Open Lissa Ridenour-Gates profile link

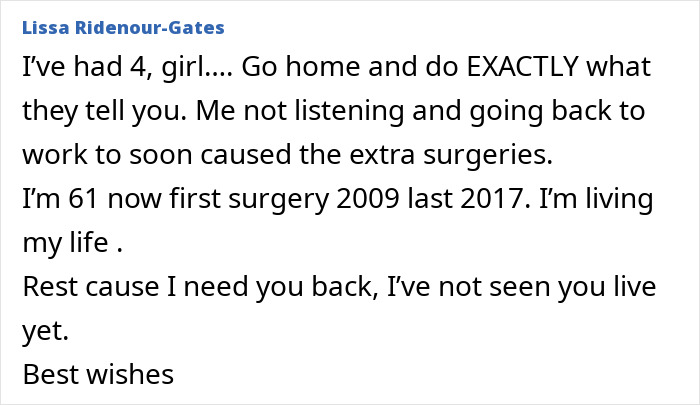point(123,28)
